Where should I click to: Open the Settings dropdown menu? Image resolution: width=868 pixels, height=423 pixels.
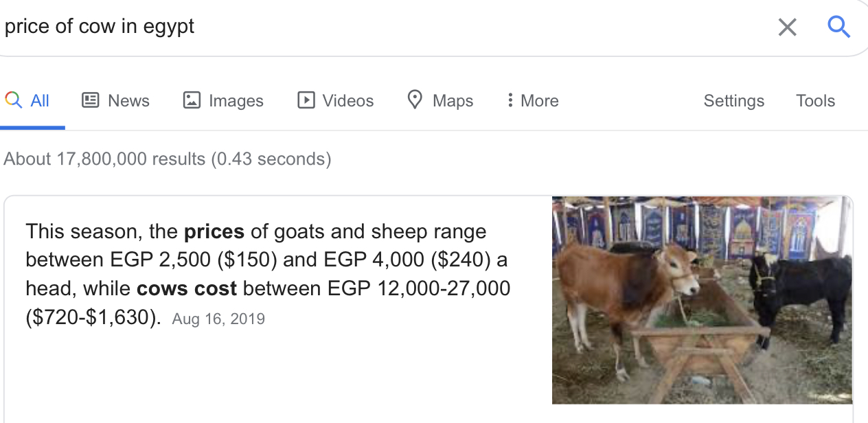[x=733, y=101]
